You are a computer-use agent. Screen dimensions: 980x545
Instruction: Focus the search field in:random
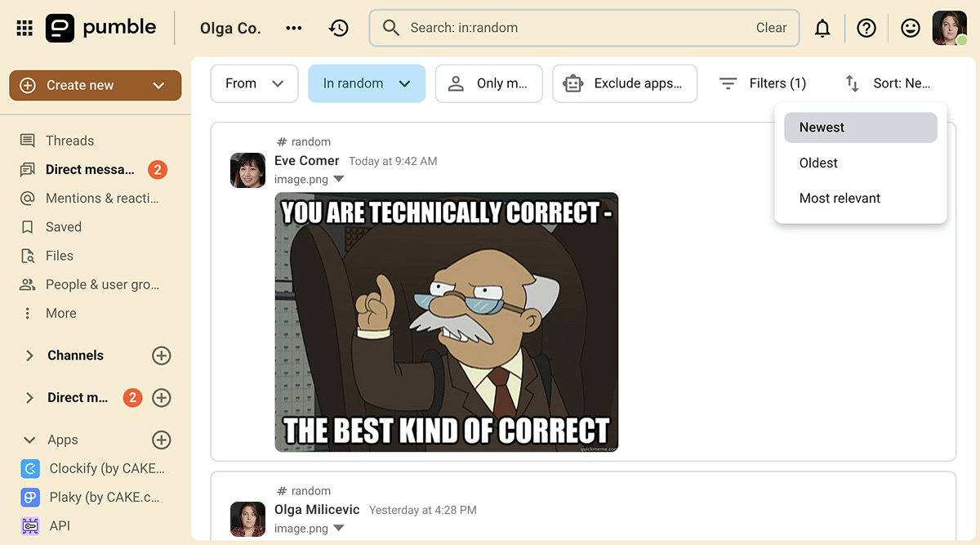[x=584, y=28]
